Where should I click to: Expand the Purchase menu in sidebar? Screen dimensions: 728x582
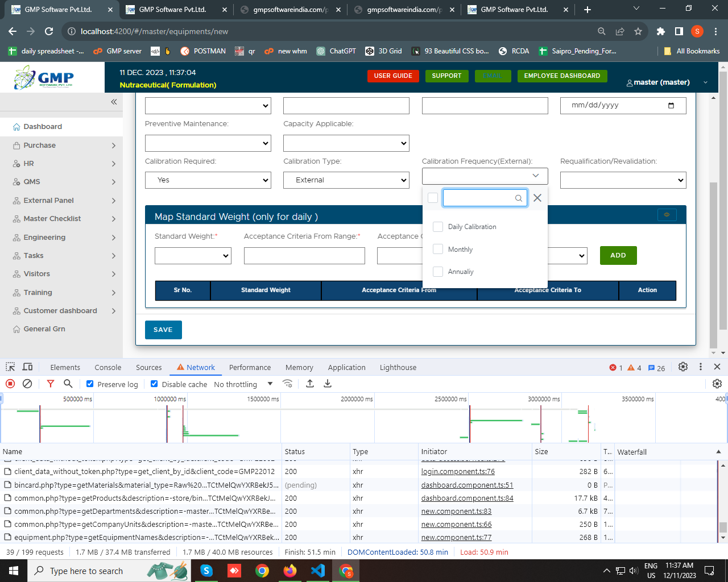pos(63,145)
